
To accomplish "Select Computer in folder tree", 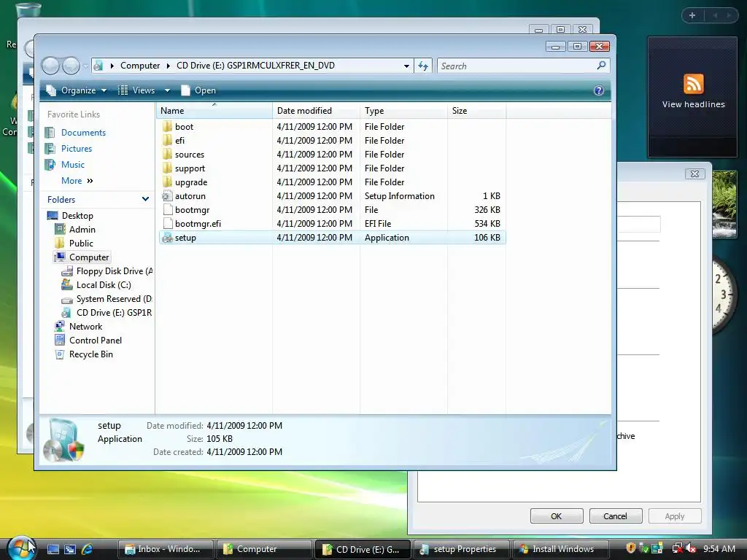I will pyautogui.click(x=88, y=257).
